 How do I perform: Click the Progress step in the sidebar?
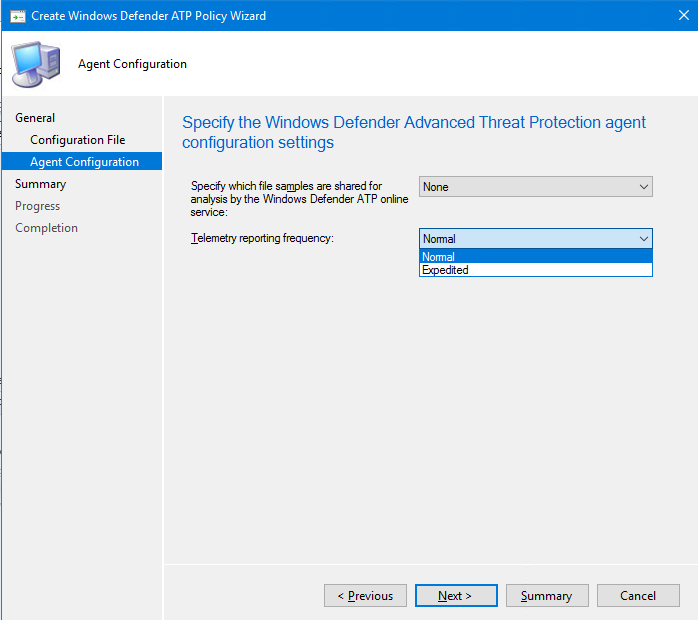coord(37,206)
